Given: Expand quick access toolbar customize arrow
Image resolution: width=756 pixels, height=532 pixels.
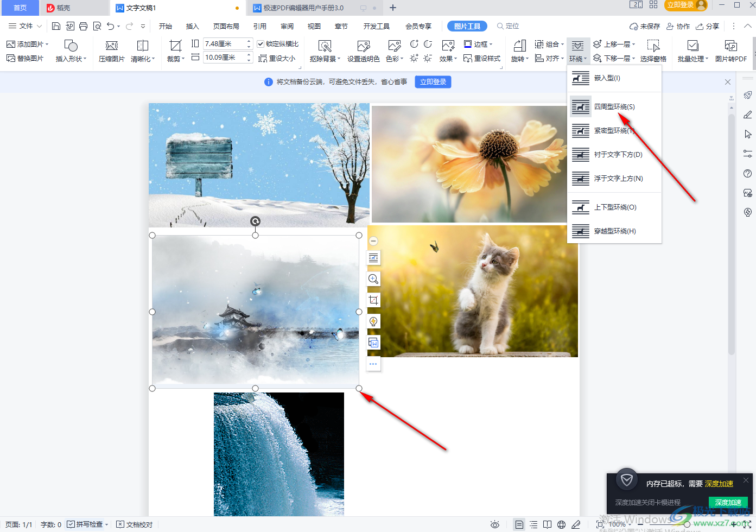Looking at the screenshot, I should click(x=143, y=26).
